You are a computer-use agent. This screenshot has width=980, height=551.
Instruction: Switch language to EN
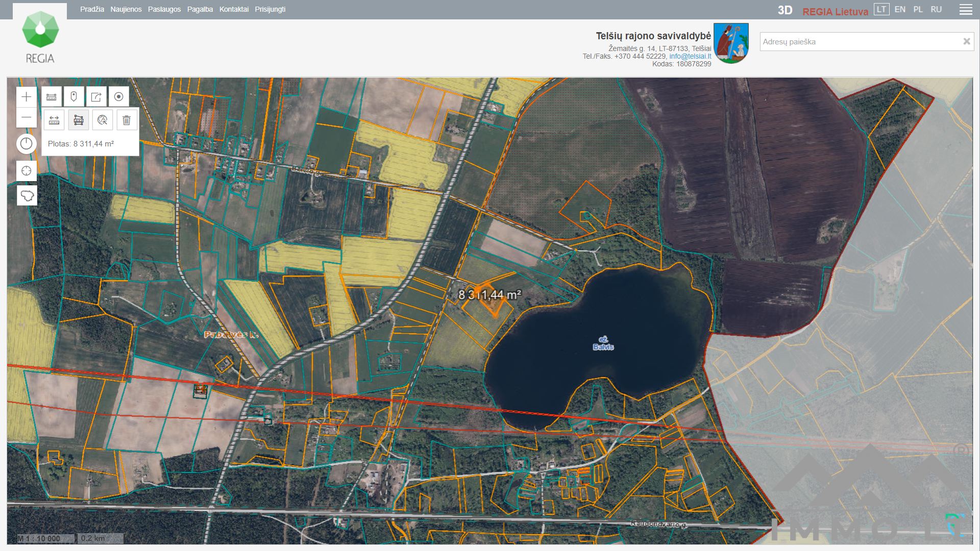click(900, 10)
